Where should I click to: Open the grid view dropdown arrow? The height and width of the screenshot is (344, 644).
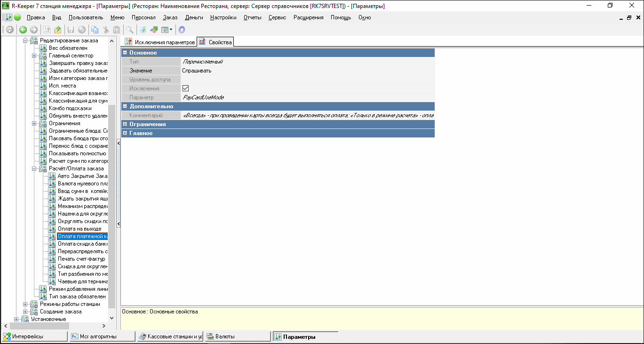pyautogui.click(x=171, y=30)
